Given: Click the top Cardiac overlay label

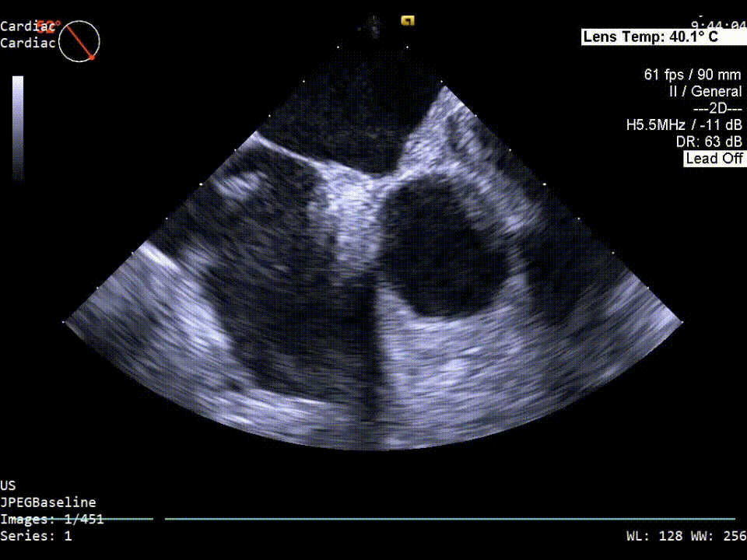Looking at the screenshot, I should [27, 26].
